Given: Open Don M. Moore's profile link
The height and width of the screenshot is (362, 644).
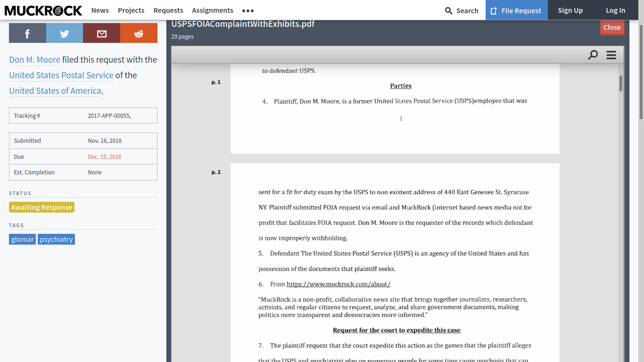Looking at the screenshot, I should (x=35, y=60).
